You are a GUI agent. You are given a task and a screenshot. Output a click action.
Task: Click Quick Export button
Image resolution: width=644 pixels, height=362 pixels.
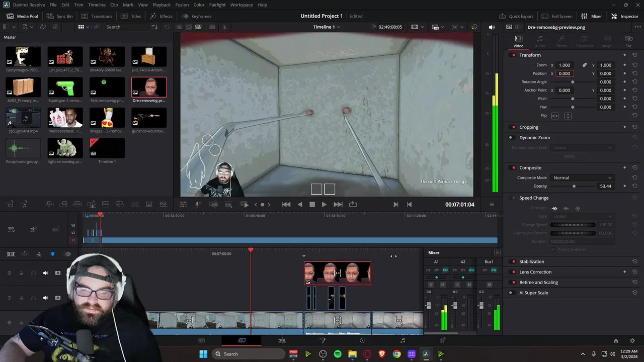[516, 16]
